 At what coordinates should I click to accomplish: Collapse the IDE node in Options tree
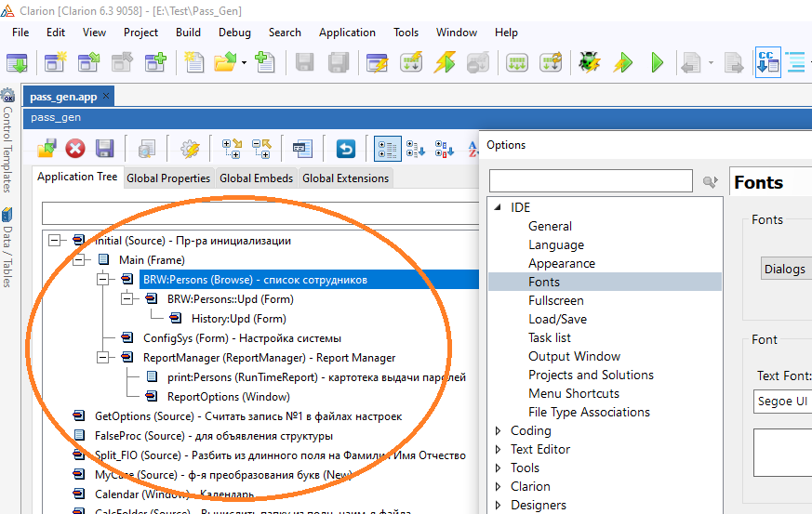(x=498, y=207)
